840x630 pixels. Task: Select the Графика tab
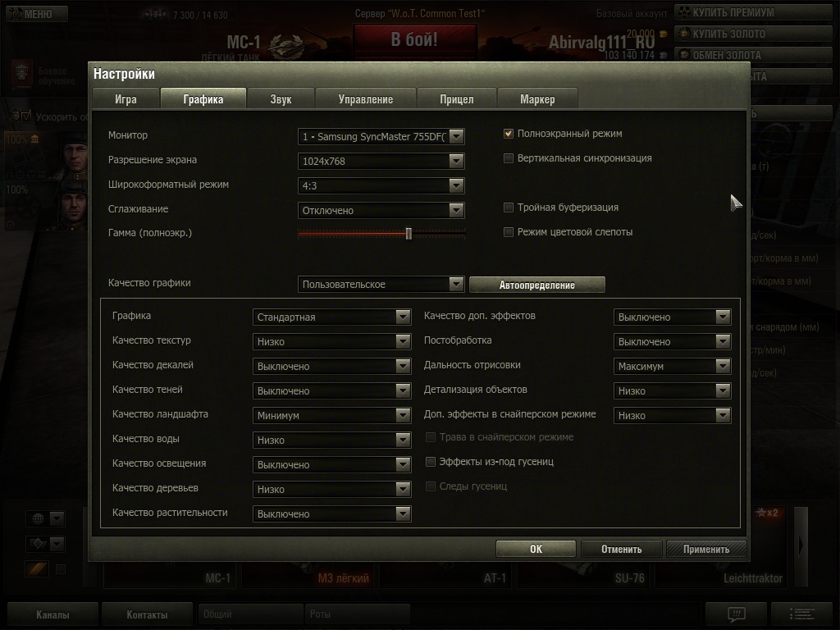(203, 99)
